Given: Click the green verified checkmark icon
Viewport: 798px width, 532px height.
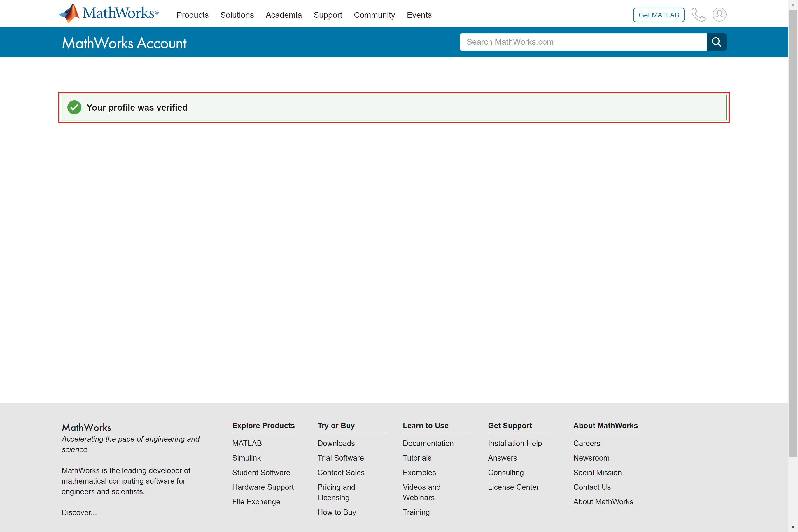Looking at the screenshot, I should pos(74,108).
